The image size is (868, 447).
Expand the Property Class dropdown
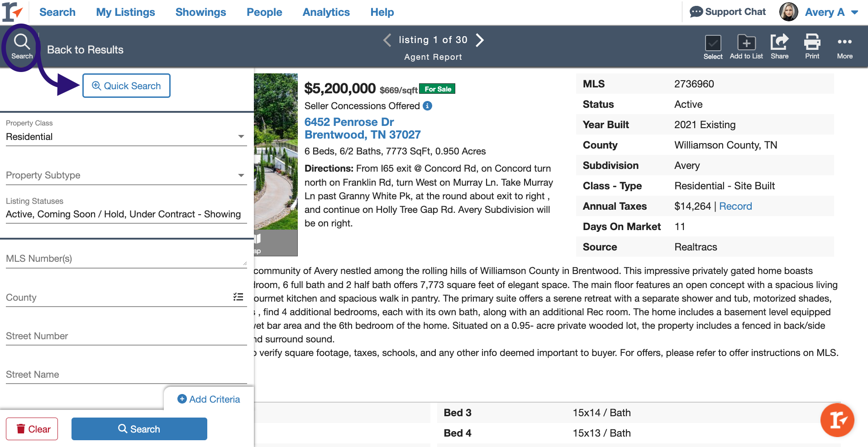point(241,137)
